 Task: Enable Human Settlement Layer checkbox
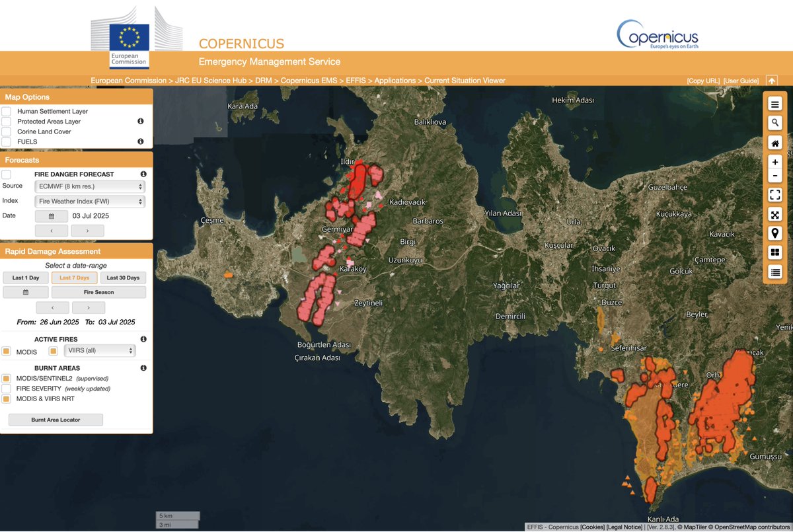pyautogui.click(x=6, y=112)
